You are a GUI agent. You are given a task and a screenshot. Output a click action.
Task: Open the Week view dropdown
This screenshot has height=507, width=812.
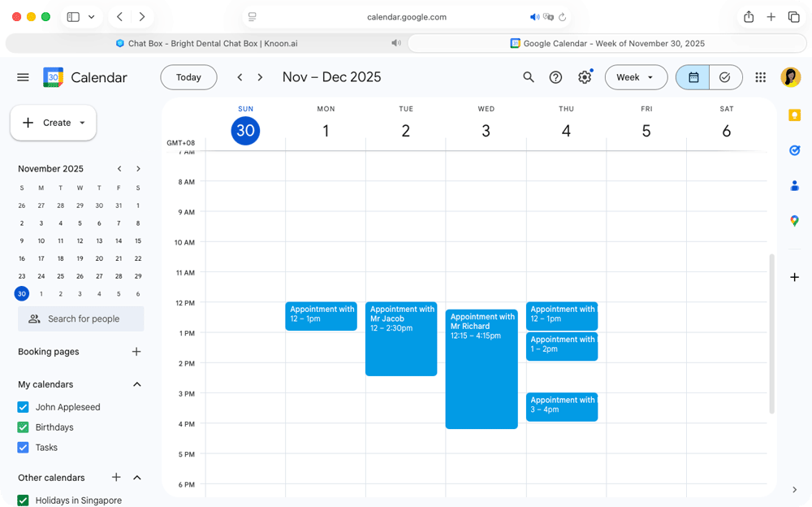point(636,77)
